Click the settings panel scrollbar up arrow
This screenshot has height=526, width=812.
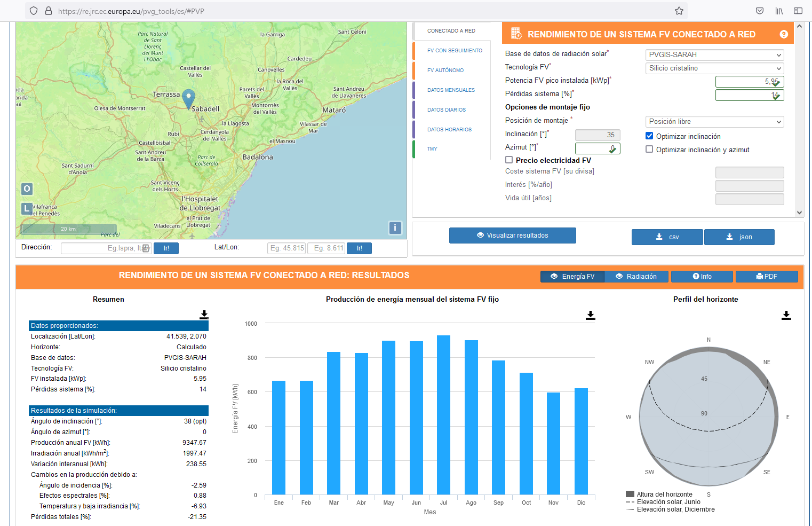point(799,26)
